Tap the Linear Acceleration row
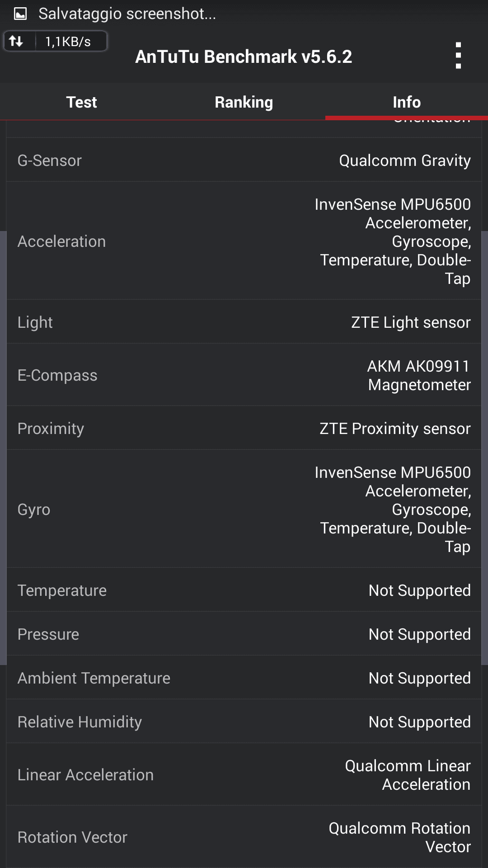 [244, 774]
